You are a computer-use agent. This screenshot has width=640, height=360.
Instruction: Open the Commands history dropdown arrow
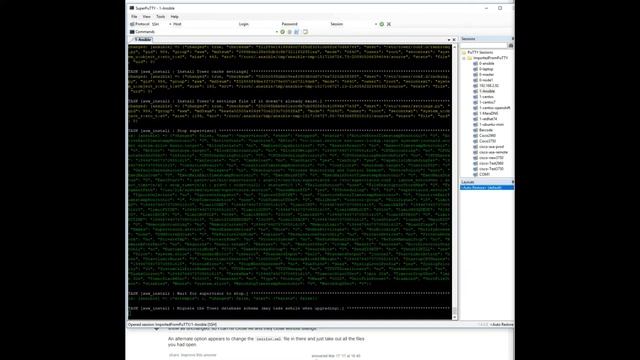[277, 32]
